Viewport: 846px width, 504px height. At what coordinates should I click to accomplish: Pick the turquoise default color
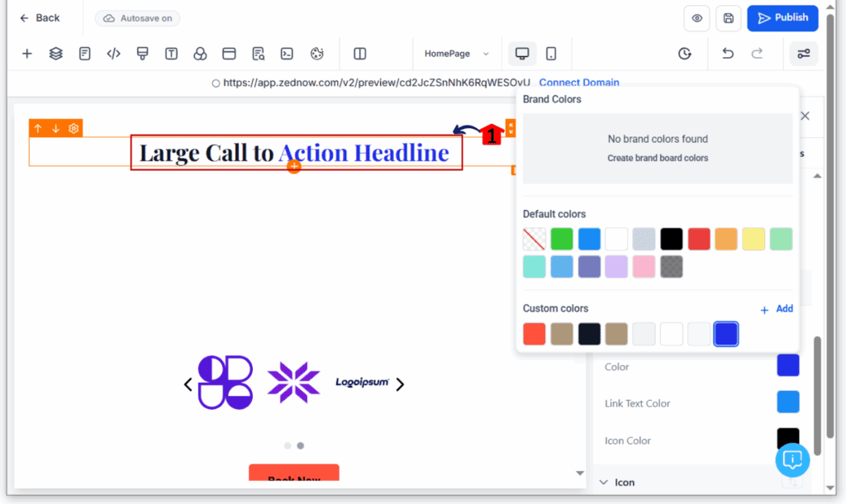pyautogui.click(x=535, y=267)
